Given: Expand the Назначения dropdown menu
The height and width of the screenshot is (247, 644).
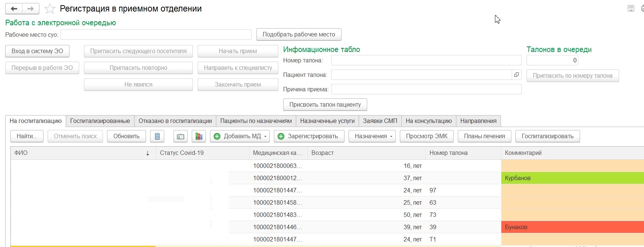Looking at the screenshot, I should 391,136.
